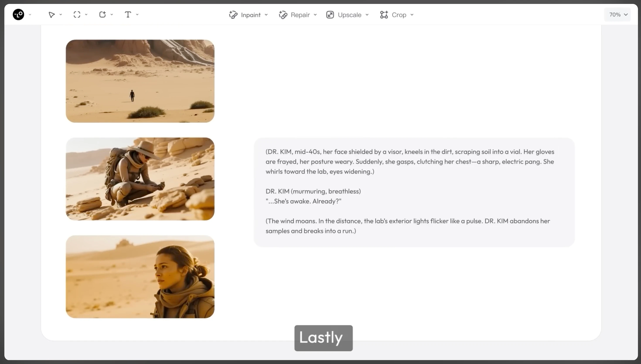Screen dimensions: 641x364
Task: Expand the chevron beside the app logo
Action: tap(30, 15)
